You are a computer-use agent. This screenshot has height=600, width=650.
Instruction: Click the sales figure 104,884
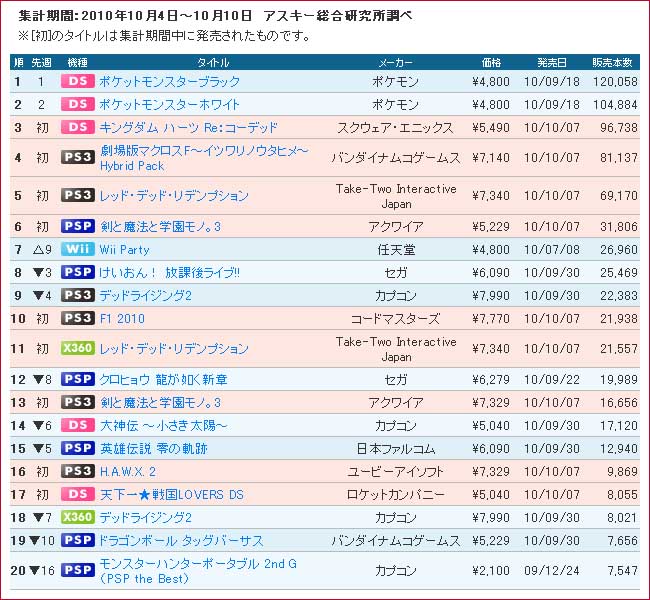[615, 104]
